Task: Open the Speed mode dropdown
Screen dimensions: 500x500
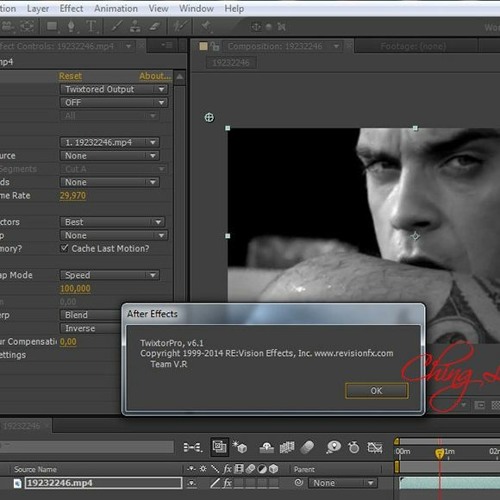Action: [110, 275]
